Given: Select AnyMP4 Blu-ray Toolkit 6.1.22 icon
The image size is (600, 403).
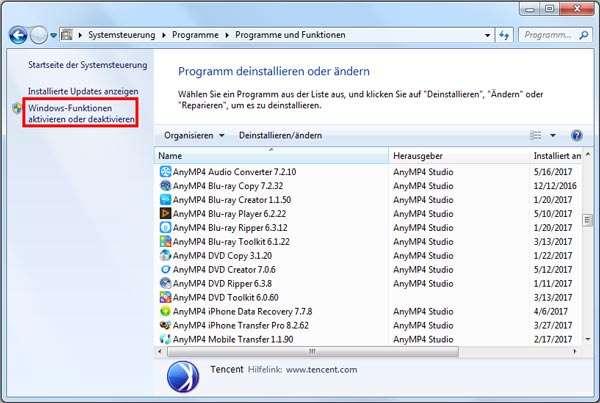Looking at the screenshot, I should click(165, 241).
